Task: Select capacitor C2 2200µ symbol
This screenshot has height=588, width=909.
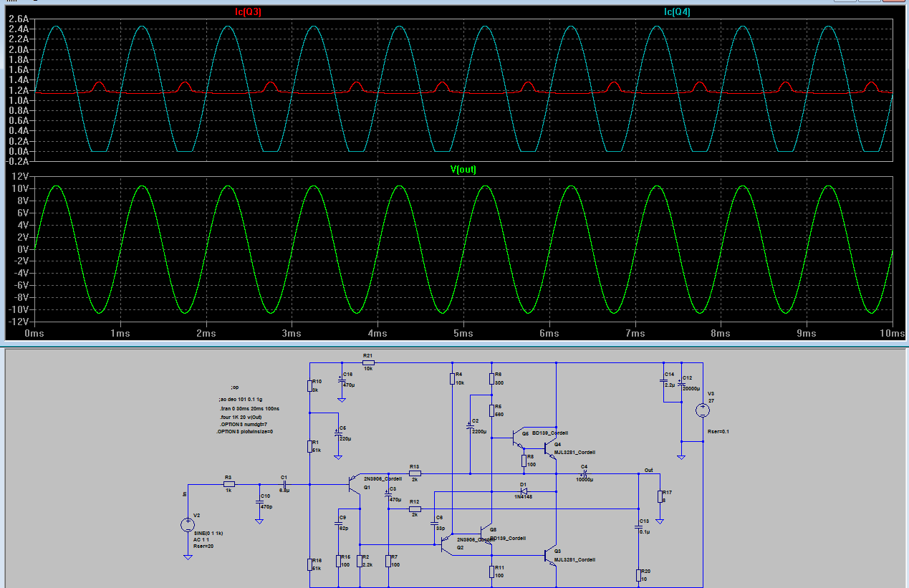Action: pyautogui.click(x=470, y=428)
